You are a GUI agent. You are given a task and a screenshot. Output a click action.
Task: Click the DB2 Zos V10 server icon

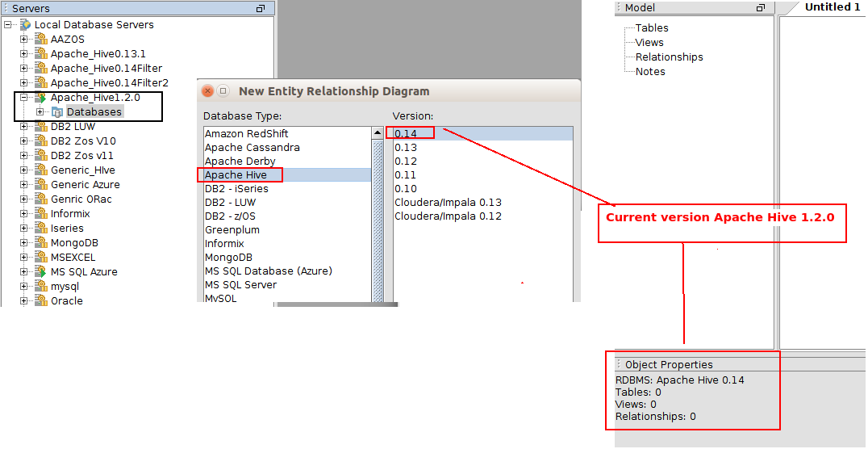pos(41,141)
